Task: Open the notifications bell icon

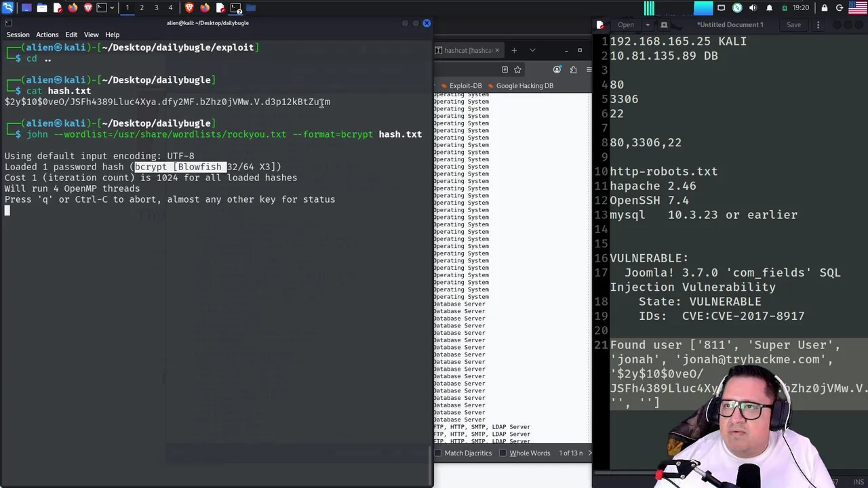Action: 769,8
